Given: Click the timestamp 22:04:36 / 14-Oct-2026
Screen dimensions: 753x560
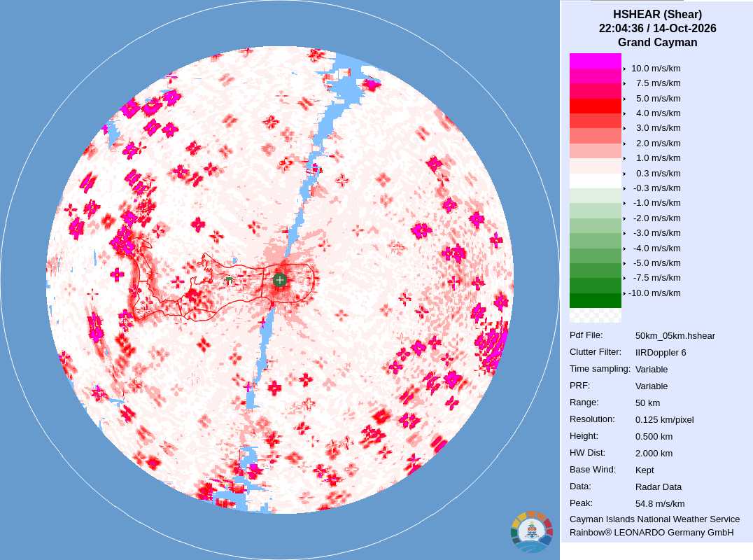Looking at the screenshot, I should pos(657,28).
